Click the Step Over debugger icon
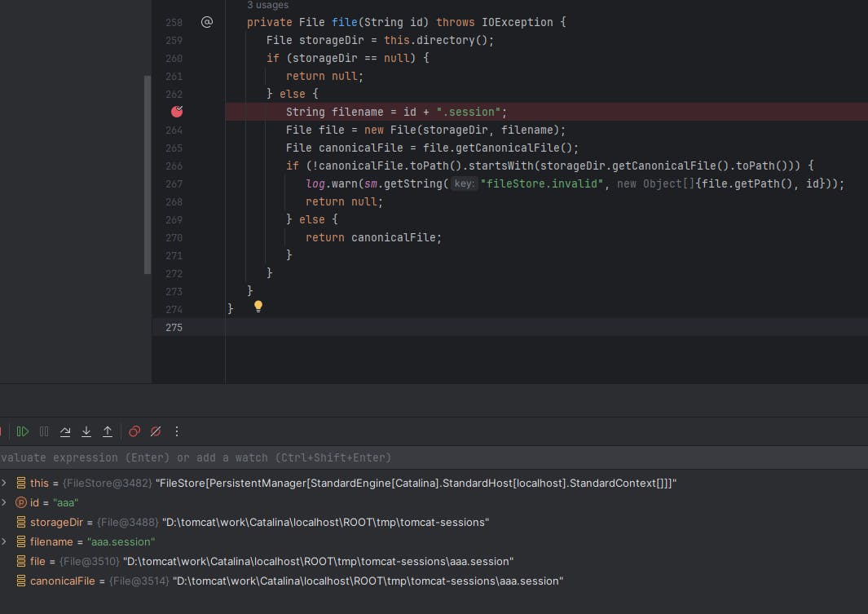The width and height of the screenshot is (868, 614). tap(65, 431)
